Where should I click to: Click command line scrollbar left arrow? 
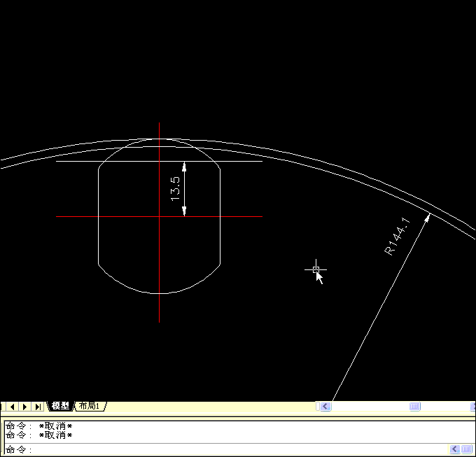[x=454, y=449]
